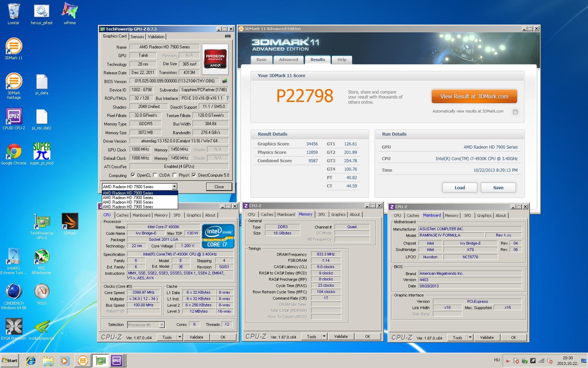This screenshot has height=368, width=588.
Task: Click the GPU-Z screenshot camera icon
Action: tap(227, 36)
